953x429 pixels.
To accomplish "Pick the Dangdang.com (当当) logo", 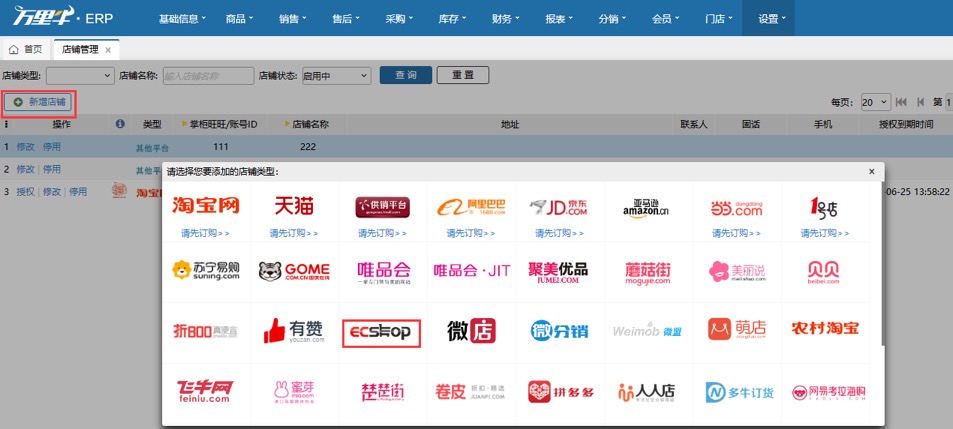I will (x=736, y=208).
